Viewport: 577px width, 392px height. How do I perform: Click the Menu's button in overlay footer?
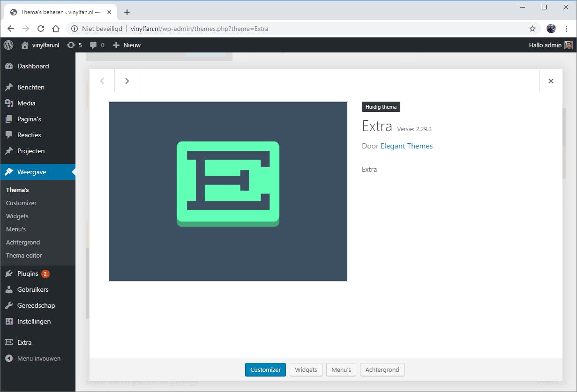pyautogui.click(x=341, y=370)
